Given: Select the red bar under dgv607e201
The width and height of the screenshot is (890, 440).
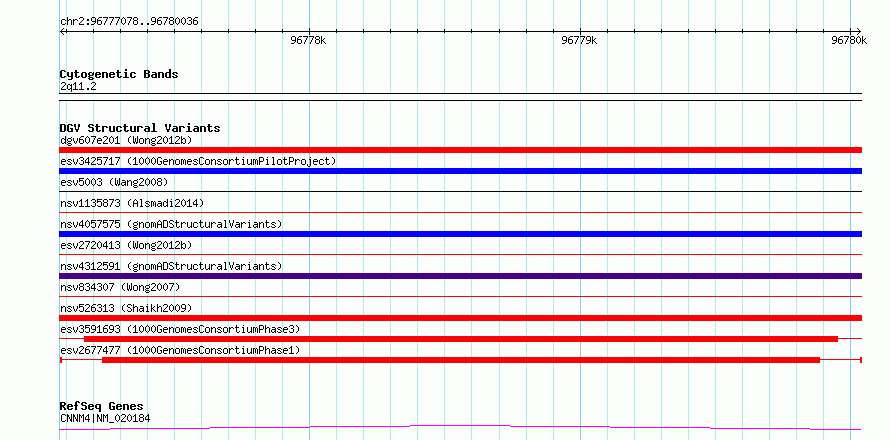Looking at the screenshot, I should 460,150.
